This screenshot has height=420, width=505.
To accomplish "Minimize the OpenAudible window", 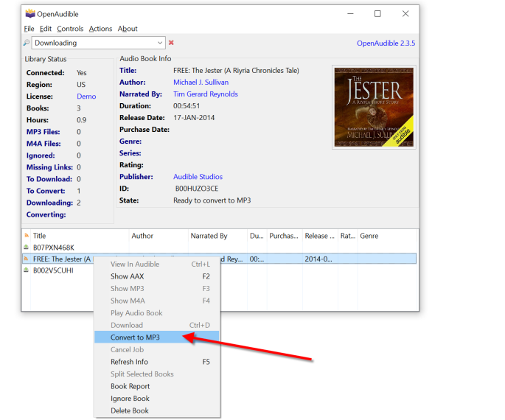I will (350, 13).
